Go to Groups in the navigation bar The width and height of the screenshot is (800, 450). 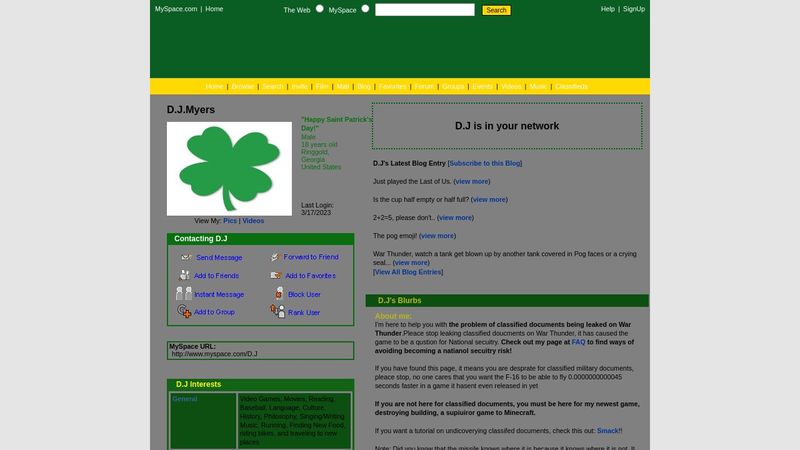(x=453, y=87)
